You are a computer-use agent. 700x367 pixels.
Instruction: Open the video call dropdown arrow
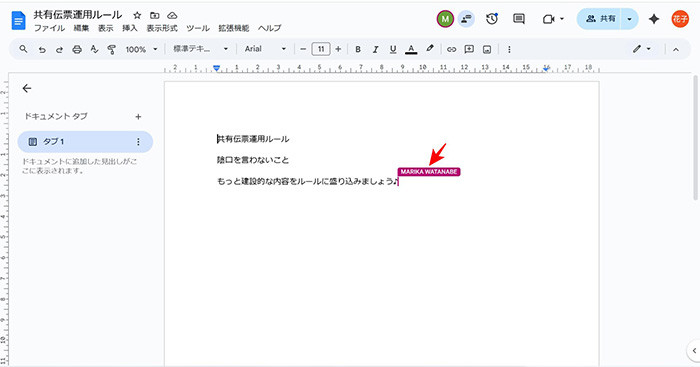pos(562,19)
